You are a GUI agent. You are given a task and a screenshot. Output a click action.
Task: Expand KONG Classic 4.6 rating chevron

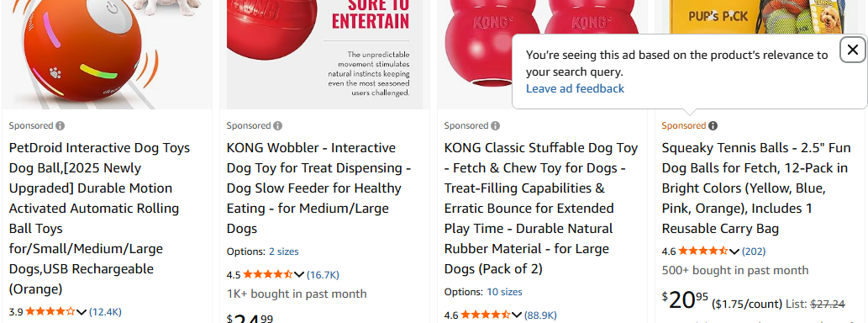(x=517, y=315)
